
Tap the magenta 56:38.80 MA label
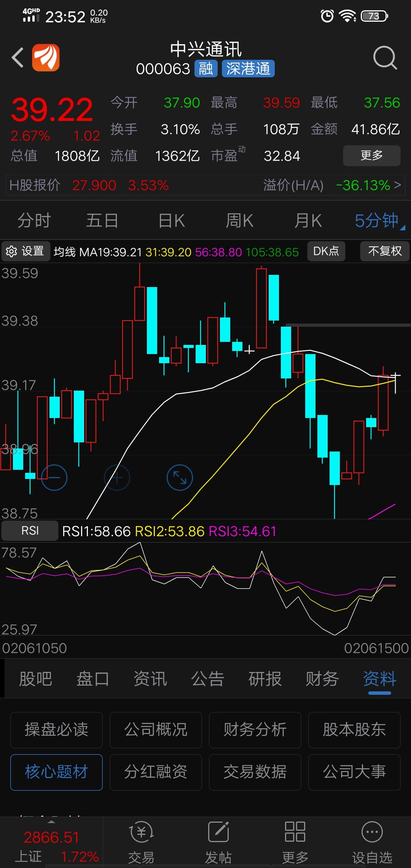point(218,252)
